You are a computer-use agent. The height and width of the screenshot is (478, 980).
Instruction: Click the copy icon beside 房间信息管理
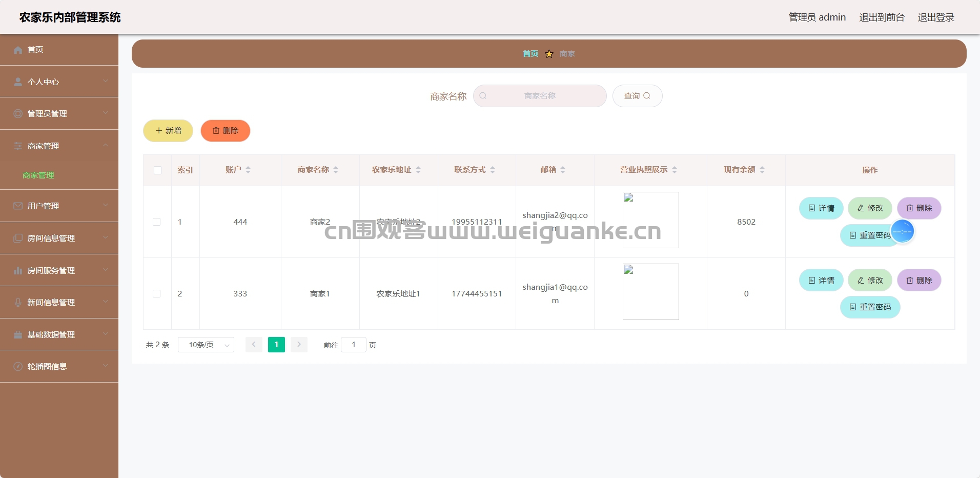18,238
